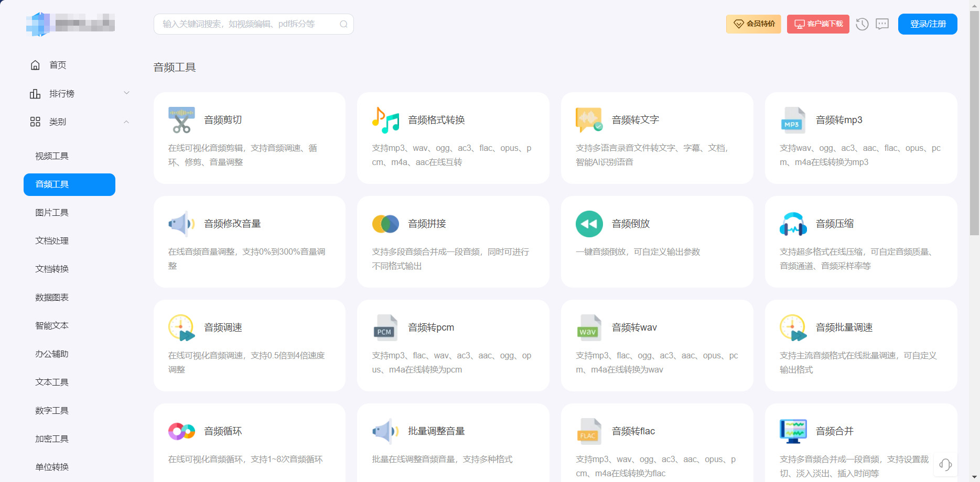Screen dimensions: 980x482
Task: Open 数据图表 category
Action: (x=52, y=298)
